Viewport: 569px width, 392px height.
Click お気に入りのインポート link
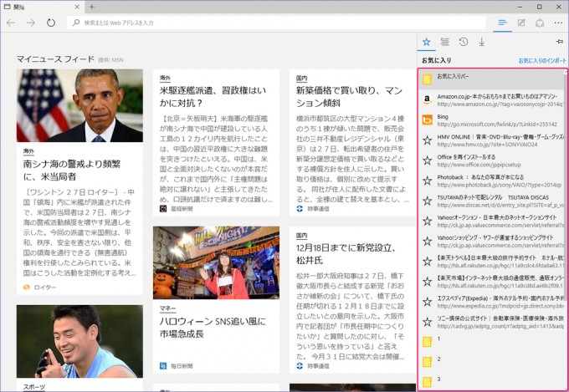tap(541, 60)
